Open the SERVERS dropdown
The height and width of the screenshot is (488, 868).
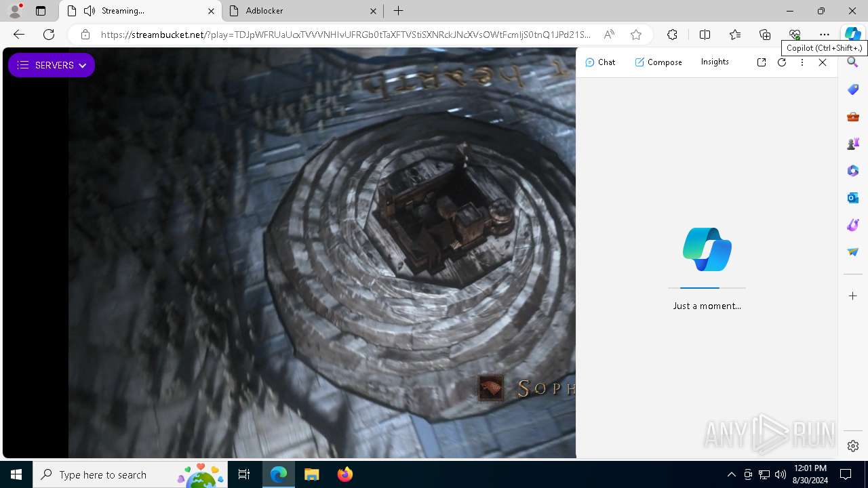pyautogui.click(x=52, y=65)
